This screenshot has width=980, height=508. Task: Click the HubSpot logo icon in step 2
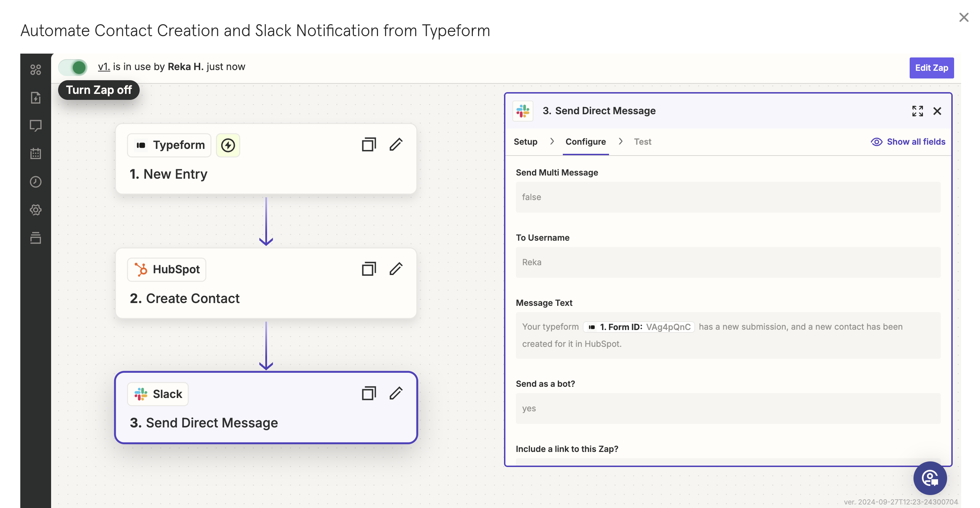[140, 269]
